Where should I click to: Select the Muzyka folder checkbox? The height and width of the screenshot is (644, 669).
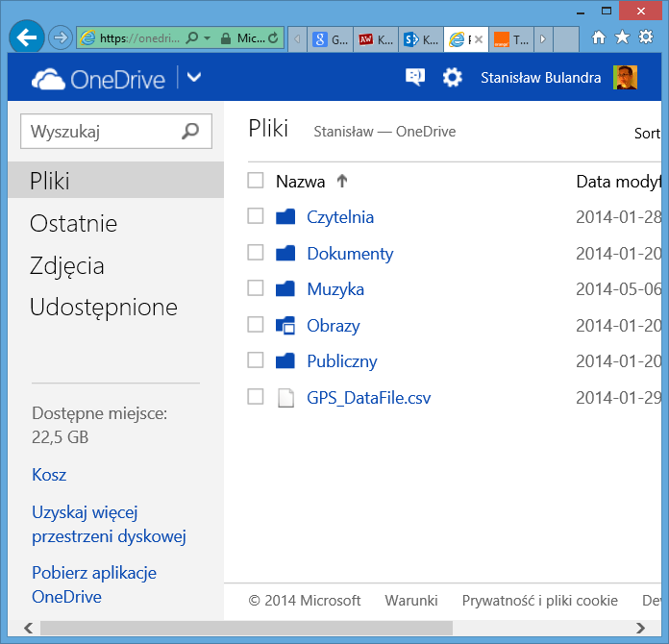point(256,288)
